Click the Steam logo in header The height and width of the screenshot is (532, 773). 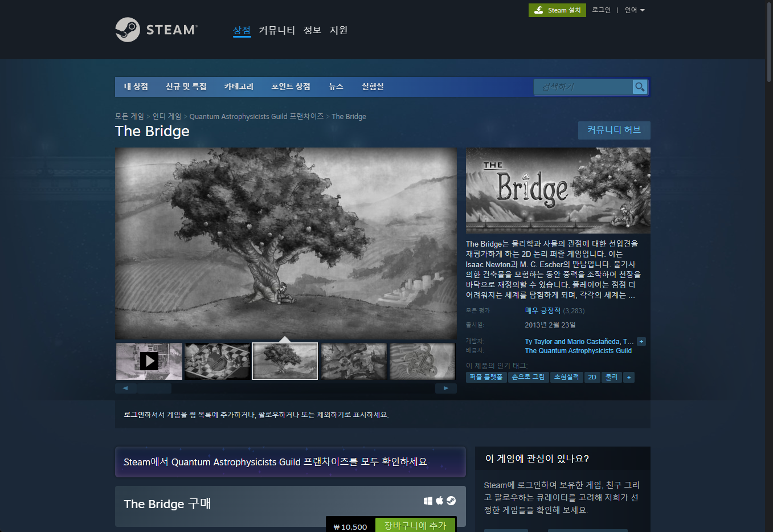pos(156,30)
